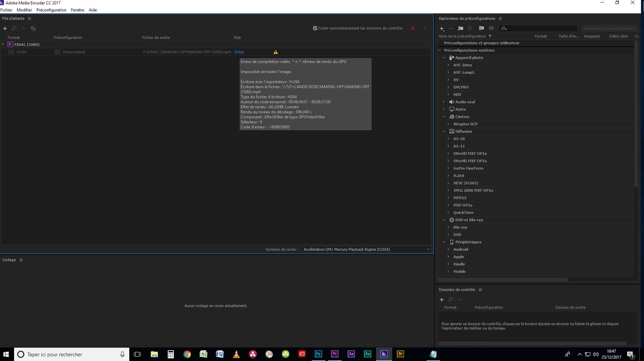This screenshot has width=644, height=361.
Task: Open the Personnalisé preset dropdown
Action: tap(58, 52)
